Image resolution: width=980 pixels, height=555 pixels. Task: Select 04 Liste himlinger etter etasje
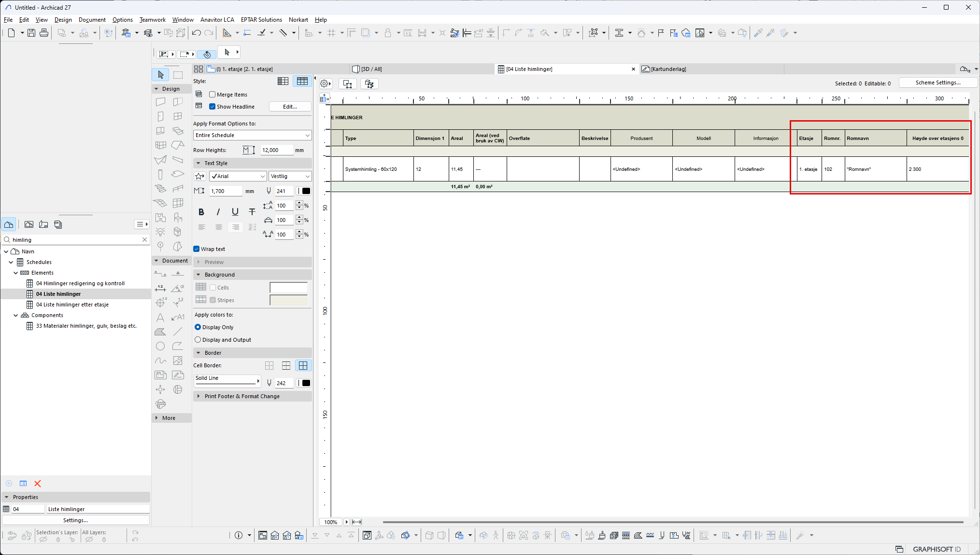coord(72,305)
